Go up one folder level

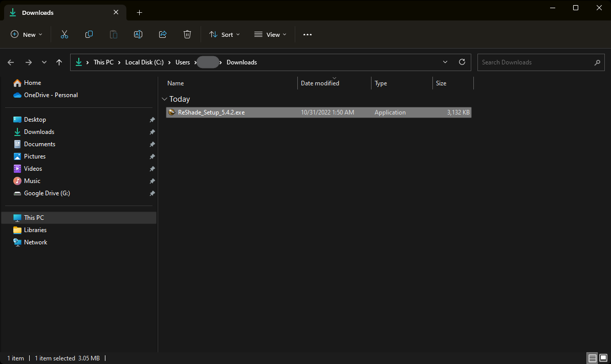tap(59, 62)
